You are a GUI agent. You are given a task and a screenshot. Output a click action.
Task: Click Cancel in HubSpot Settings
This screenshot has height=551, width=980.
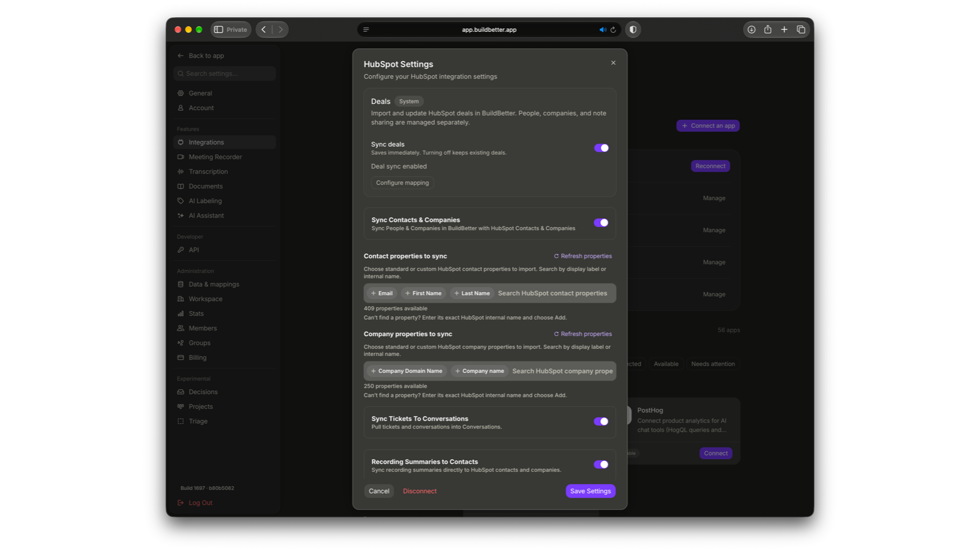click(379, 491)
